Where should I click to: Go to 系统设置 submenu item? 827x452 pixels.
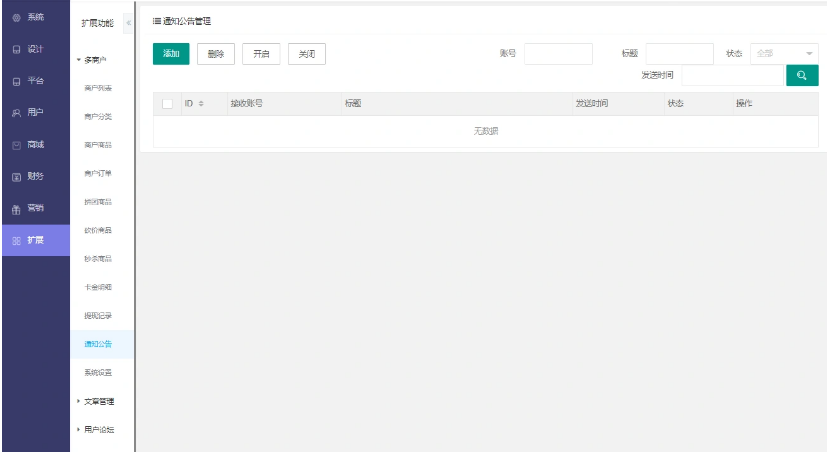98,373
